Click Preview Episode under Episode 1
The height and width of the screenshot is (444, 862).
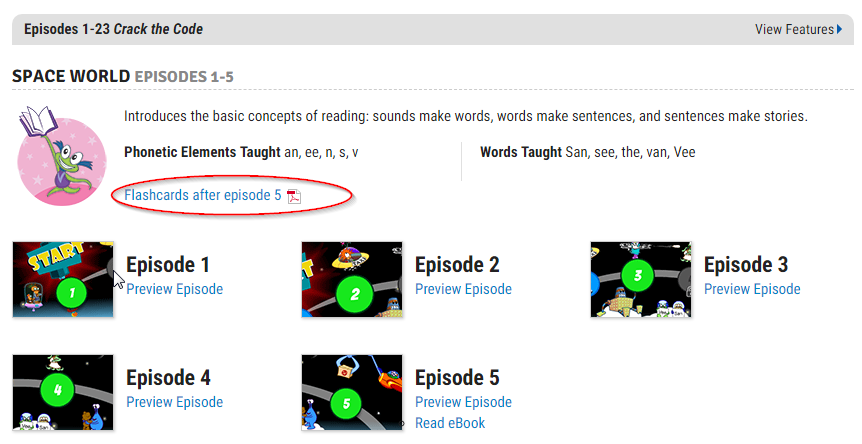[175, 289]
